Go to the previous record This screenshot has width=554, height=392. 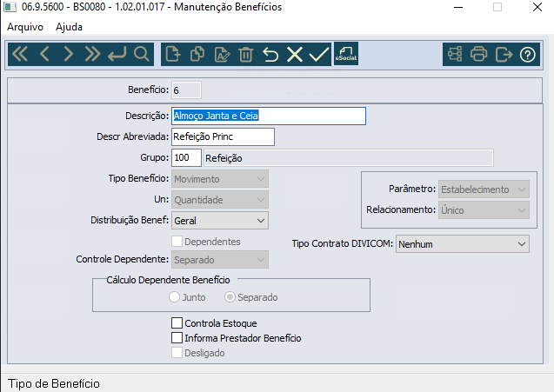[44, 55]
